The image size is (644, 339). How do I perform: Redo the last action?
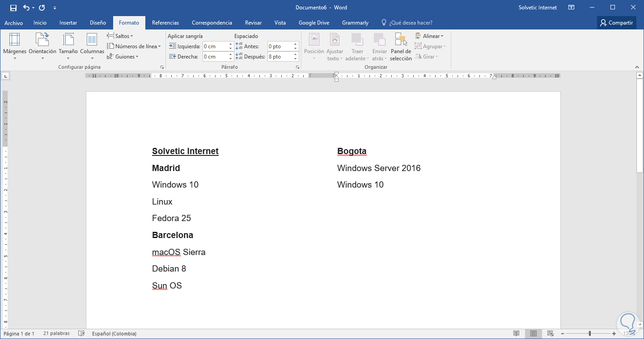pos(42,8)
